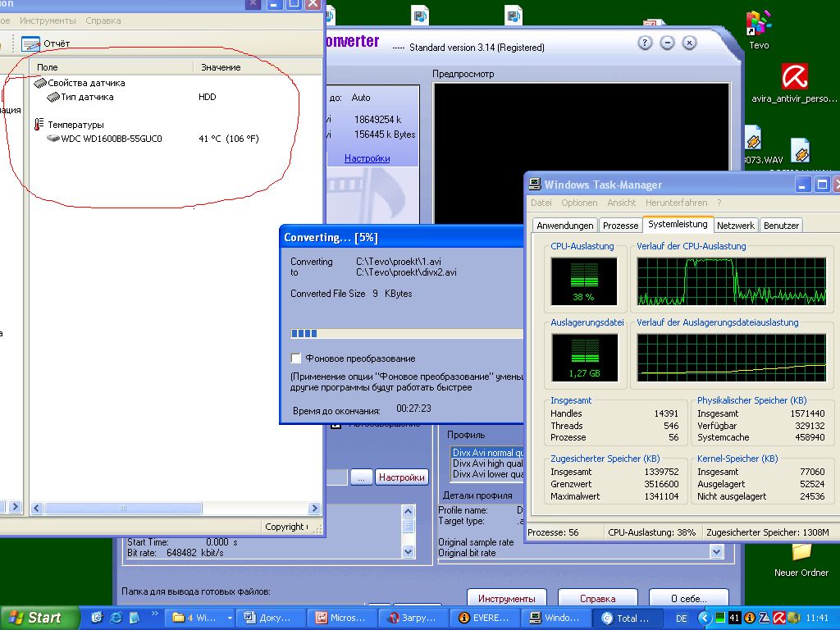Click the Avira umbrella tray icon
Screen dimensions: 840x630
[780, 618]
